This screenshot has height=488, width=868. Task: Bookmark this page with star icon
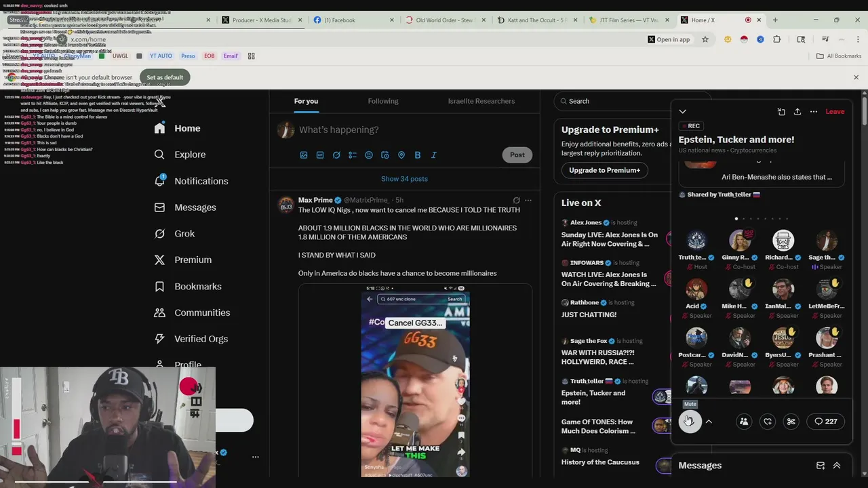click(x=705, y=39)
